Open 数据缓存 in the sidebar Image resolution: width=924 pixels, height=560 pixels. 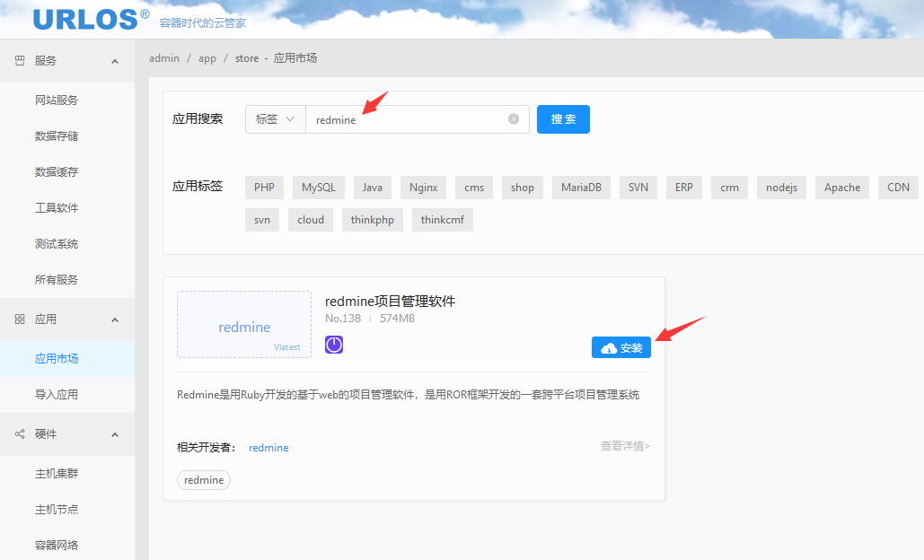(57, 172)
